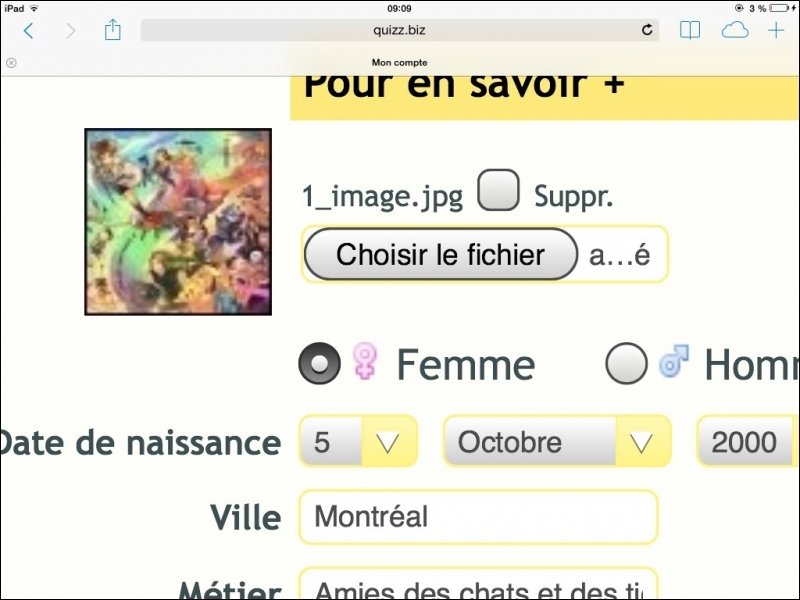
Task: Tap the Safari back arrow
Action: click(x=28, y=31)
